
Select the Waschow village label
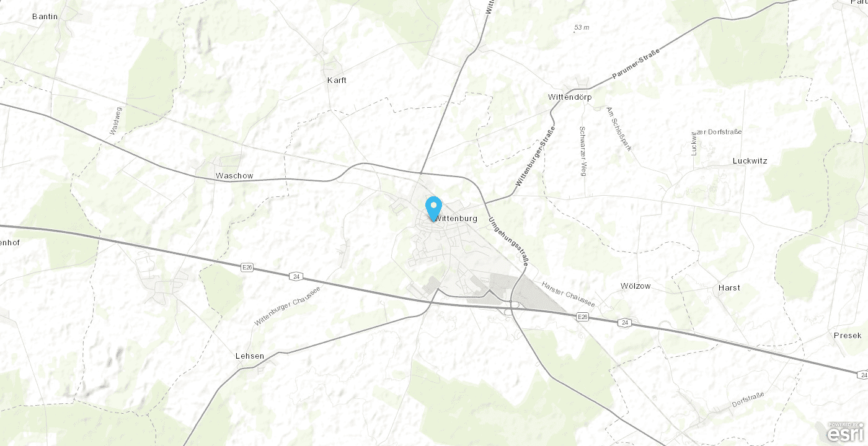coord(234,175)
